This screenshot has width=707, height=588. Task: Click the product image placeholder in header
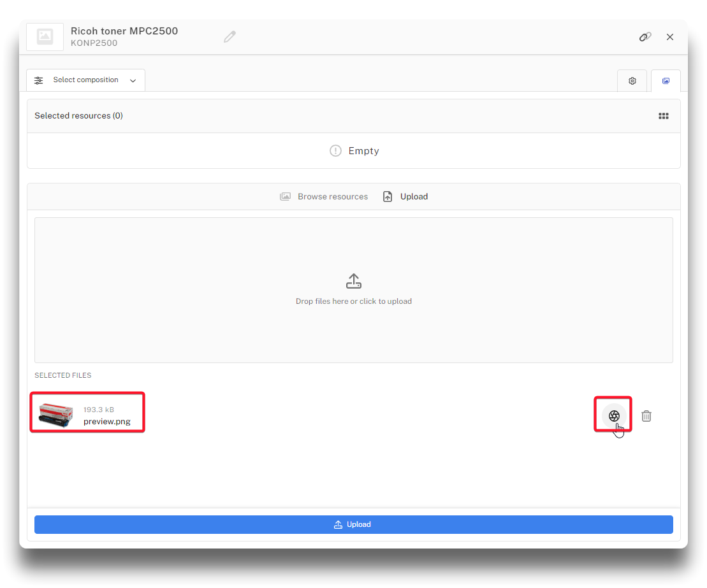pyautogui.click(x=45, y=37)
